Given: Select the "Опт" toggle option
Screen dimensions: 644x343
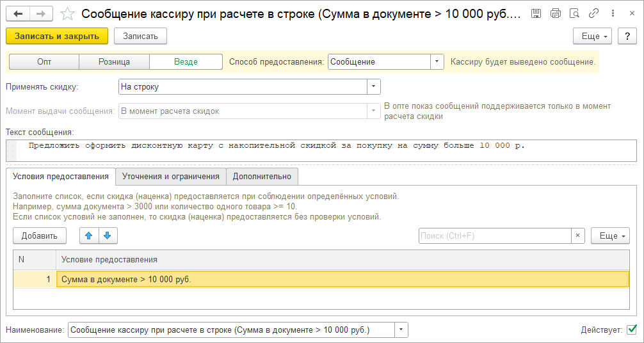Looking at the screenshot, I should (x=44, y=62).
